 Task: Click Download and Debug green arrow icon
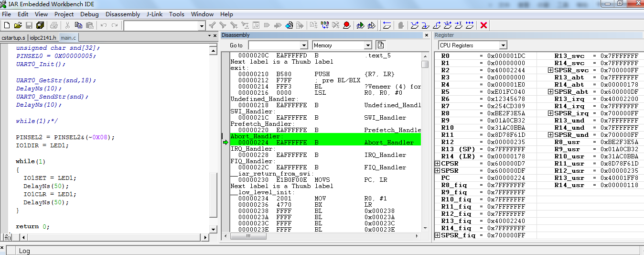pos(360,25)
